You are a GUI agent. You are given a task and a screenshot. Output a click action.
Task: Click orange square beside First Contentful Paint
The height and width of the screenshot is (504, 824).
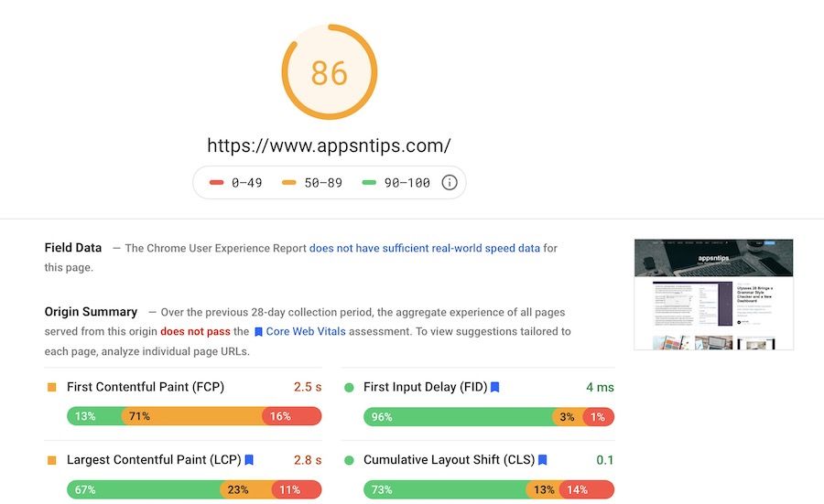pyautogui.click(x=52, y=387)
